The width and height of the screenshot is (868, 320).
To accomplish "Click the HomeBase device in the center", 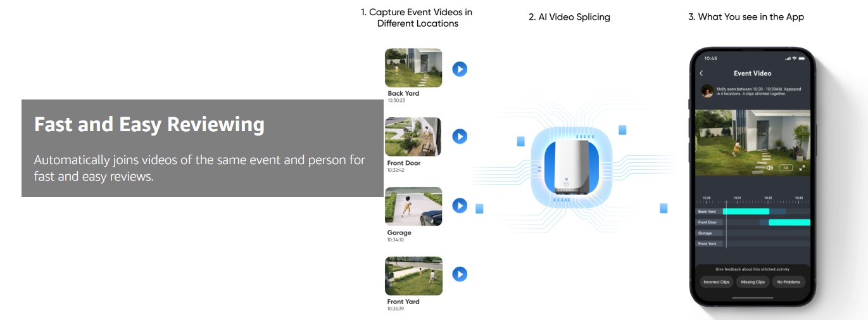I will click(572, 167).
